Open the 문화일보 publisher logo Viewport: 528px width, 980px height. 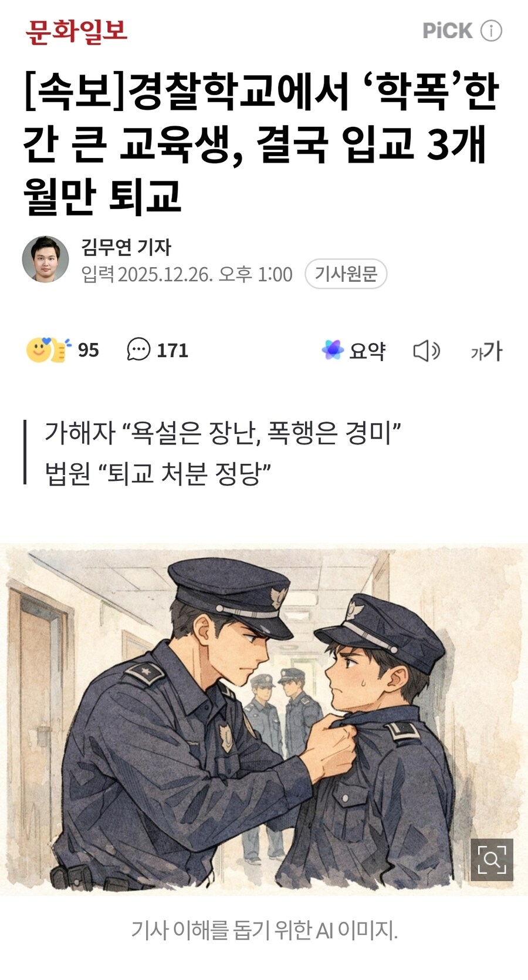pyautogui.click(x=76, y=31)
